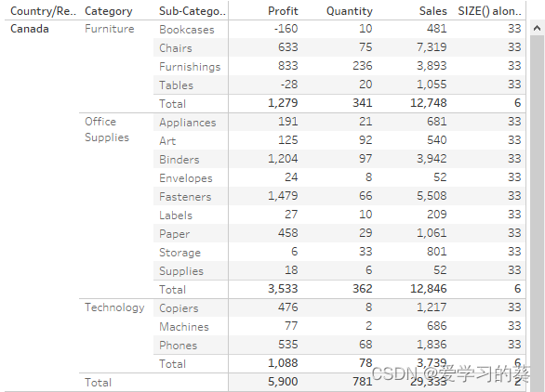Viewport: 545px width, 392px height.
Task: Select the Binders sub-category row label
Action: click(179, 160)
